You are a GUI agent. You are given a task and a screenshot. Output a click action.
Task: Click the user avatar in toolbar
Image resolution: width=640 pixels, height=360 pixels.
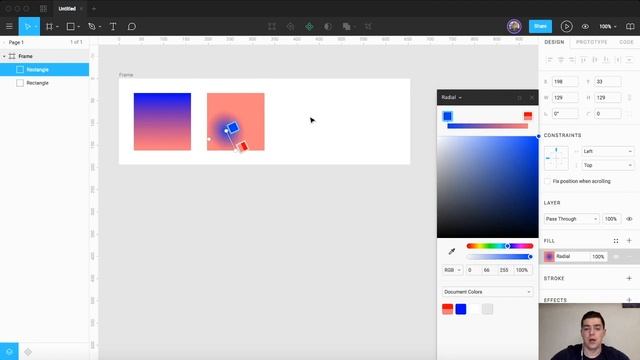pos(514,26)
